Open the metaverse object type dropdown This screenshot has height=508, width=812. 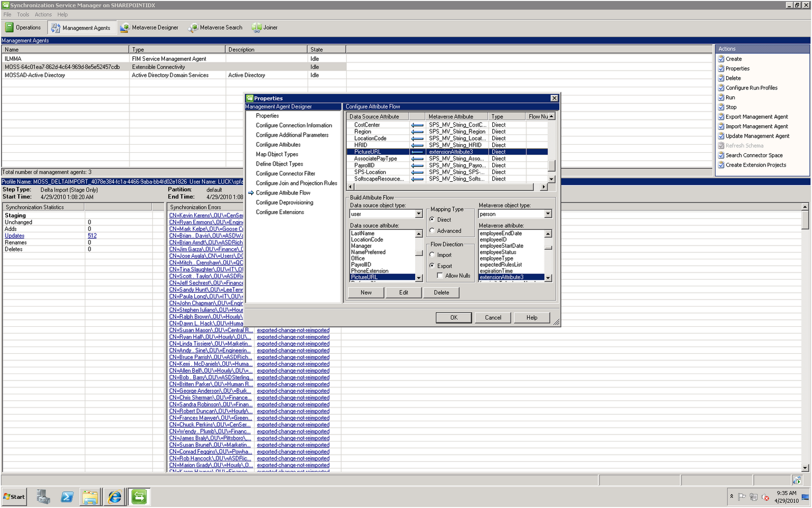coord(548,214)
